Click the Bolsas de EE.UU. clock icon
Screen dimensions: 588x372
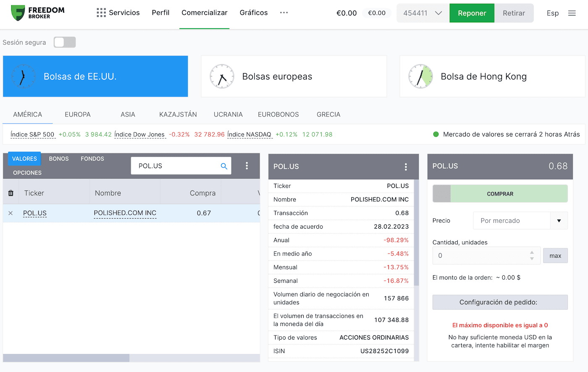coord(23,77)
